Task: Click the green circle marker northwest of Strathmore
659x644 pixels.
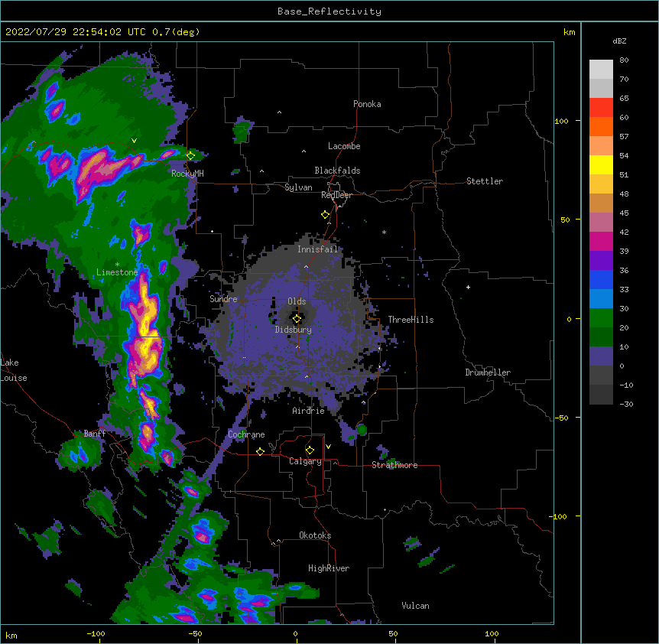Action: (362, 430)
